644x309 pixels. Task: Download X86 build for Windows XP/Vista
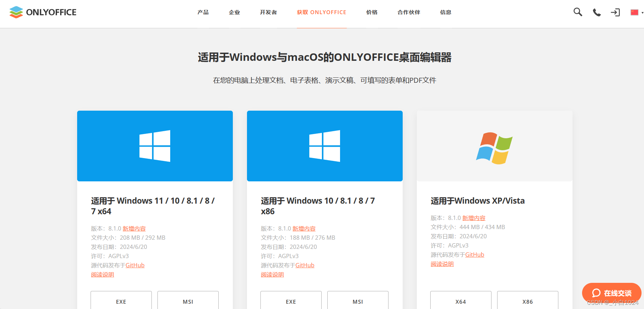pyautogui.click(x=528, y=300)
